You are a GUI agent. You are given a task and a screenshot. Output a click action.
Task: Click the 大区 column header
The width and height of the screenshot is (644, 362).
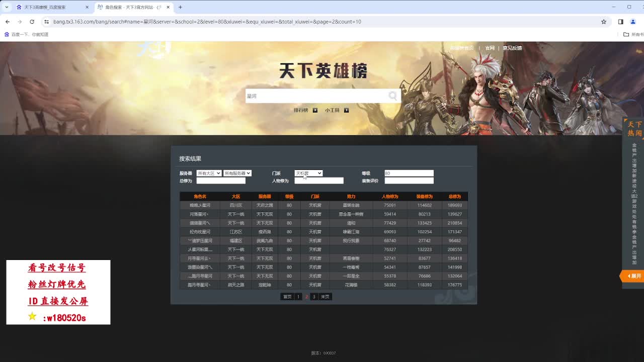click(235, 197)
